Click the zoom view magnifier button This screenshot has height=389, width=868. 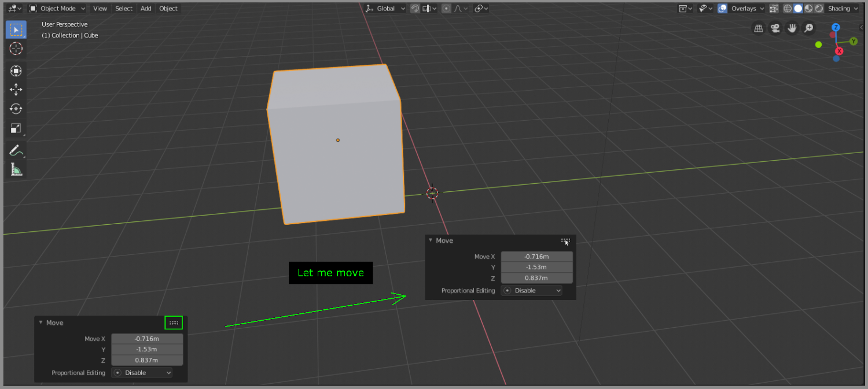click(x=808, y=28)
